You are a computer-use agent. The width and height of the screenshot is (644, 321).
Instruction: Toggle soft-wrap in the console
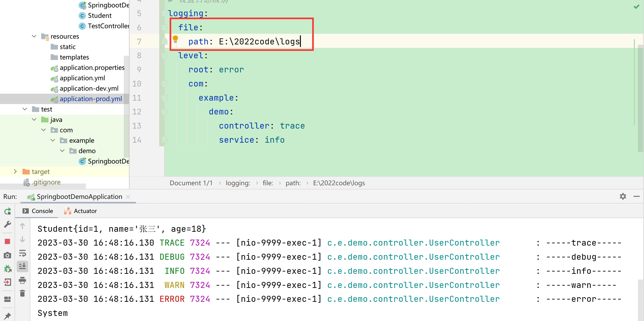coord(22,253)
